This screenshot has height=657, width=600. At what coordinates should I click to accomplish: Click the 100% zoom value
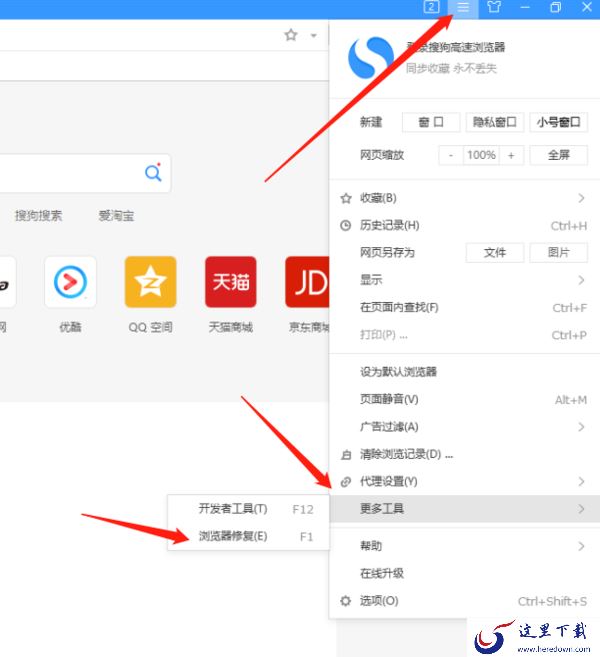481,155
